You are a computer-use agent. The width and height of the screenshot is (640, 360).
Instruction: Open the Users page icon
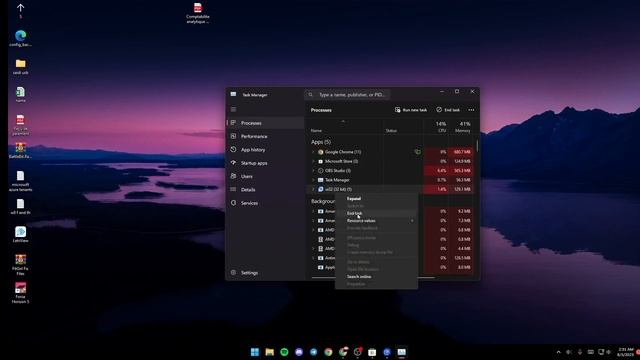tap(233, 176)
